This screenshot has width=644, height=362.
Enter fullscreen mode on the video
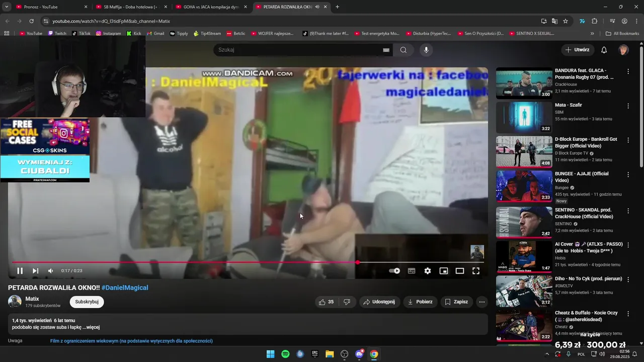point(476,270)
